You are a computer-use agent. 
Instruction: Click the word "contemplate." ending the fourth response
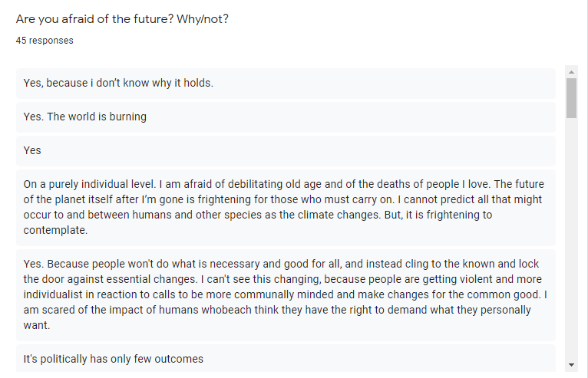click(55, 230)
